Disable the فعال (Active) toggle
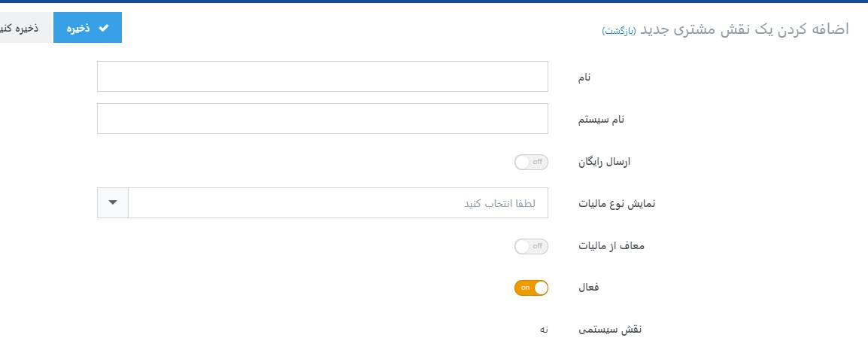The height and width of the screenshot is (356, 868). [x=531, y=288]
